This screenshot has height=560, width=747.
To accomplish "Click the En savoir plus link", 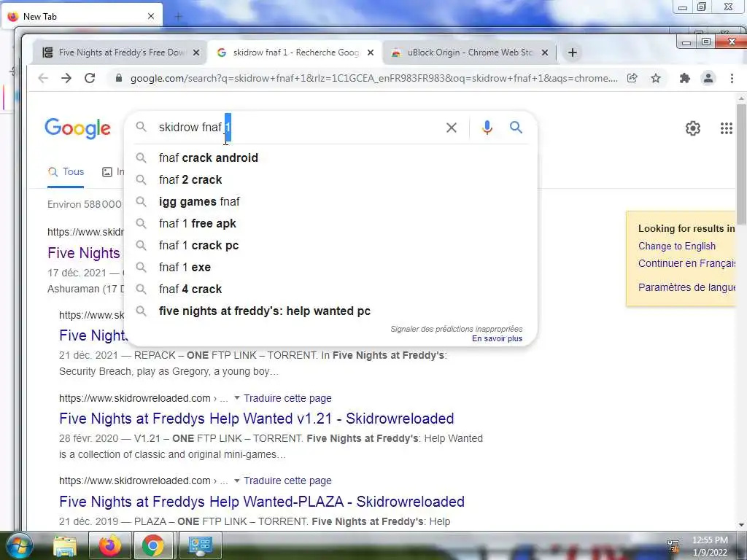I will (497, 338).
